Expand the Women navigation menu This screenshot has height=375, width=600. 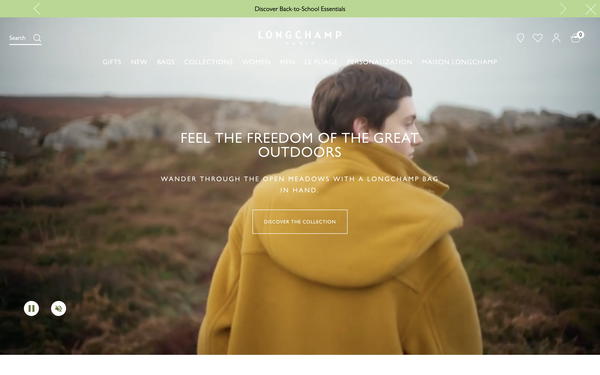click(x=256, y=62)
